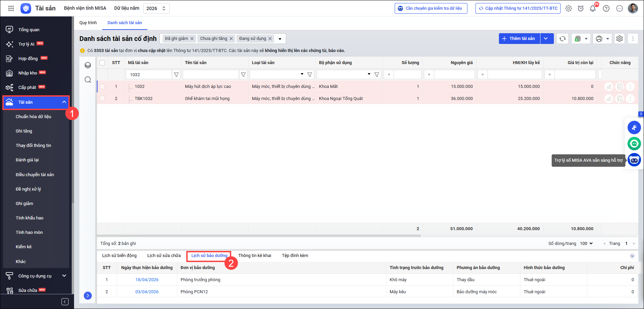Click the help question mark icon

point(606,8)
